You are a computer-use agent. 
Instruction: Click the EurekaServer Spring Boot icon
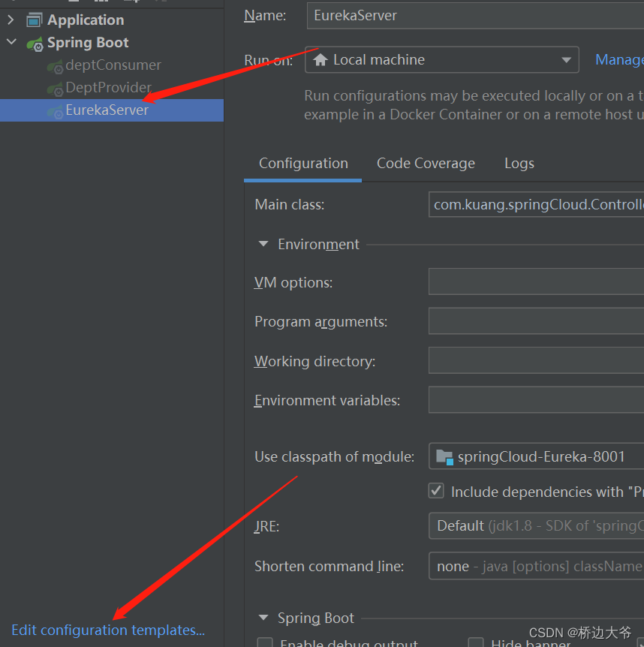(55, 112)
